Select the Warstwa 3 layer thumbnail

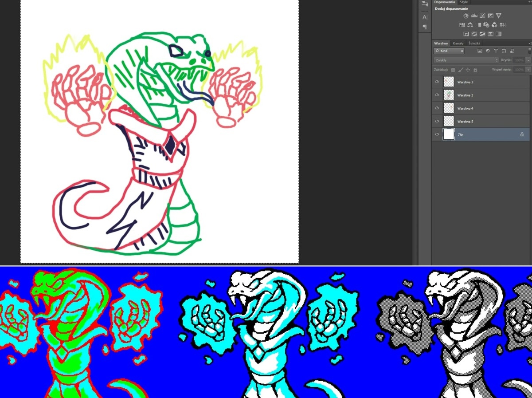[x=449, y=82]
